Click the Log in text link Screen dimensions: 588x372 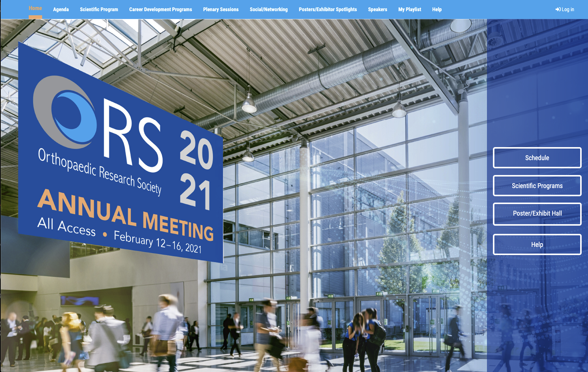pos(567,10)
